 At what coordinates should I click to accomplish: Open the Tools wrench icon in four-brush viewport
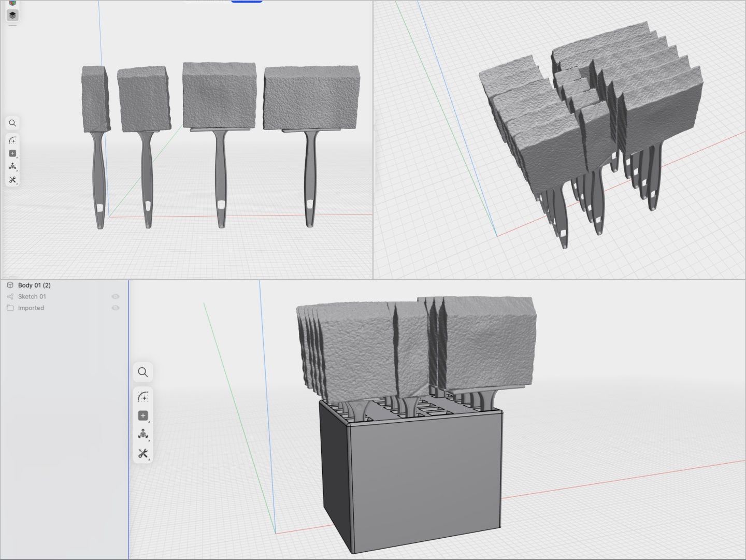point(12,180)
